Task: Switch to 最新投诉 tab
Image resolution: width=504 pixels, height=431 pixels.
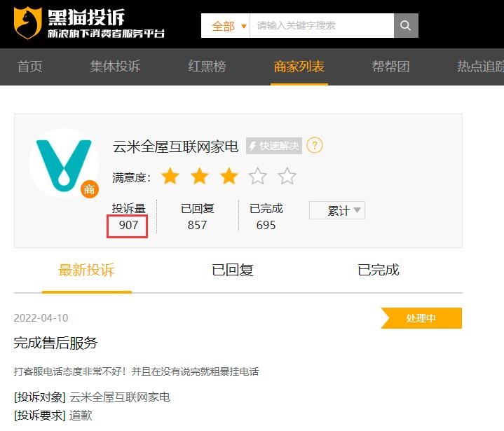Action: coord(86,270)
